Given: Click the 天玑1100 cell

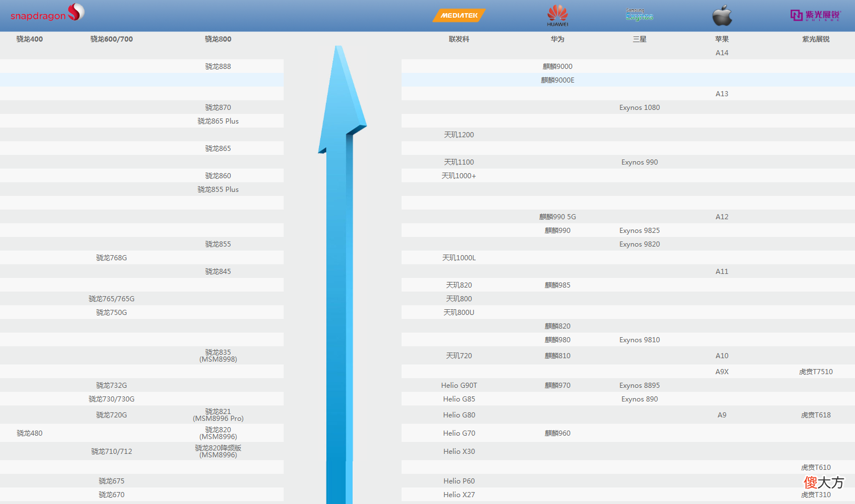Looking at the screenshot, I should point(459,162).
